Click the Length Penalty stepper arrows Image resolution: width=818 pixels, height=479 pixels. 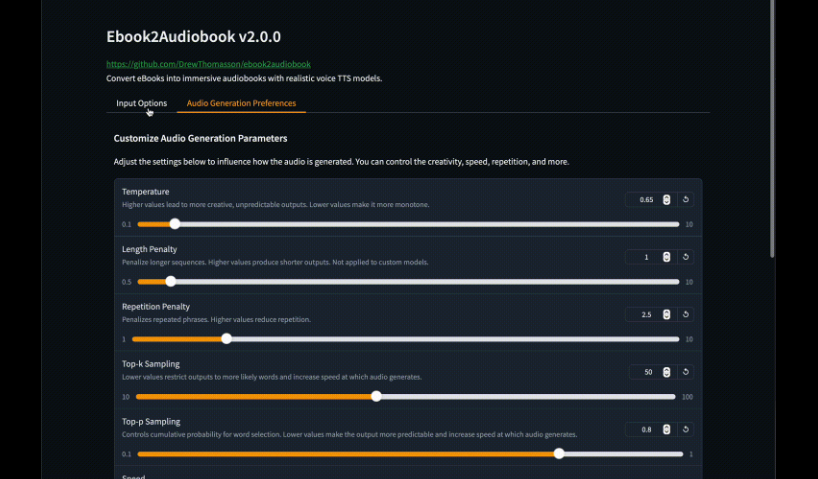667,257
